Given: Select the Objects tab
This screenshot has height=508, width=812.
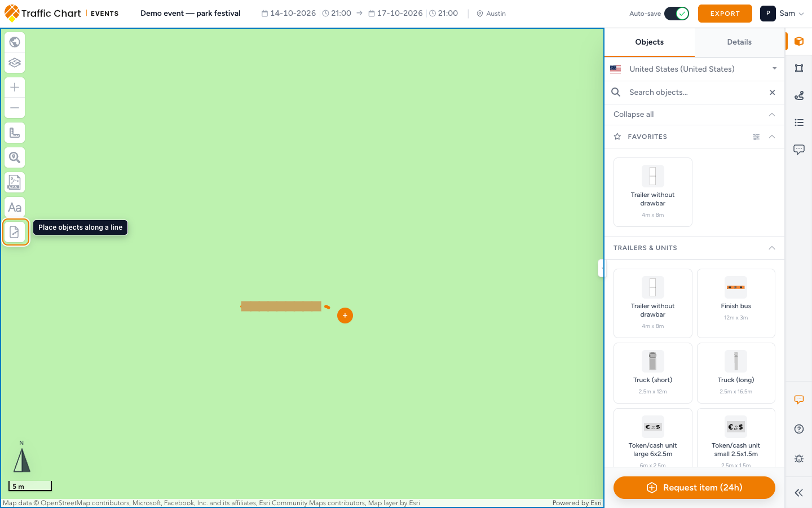Looking at the screenshot, I should pyautogui.click(x=650, y=42).
